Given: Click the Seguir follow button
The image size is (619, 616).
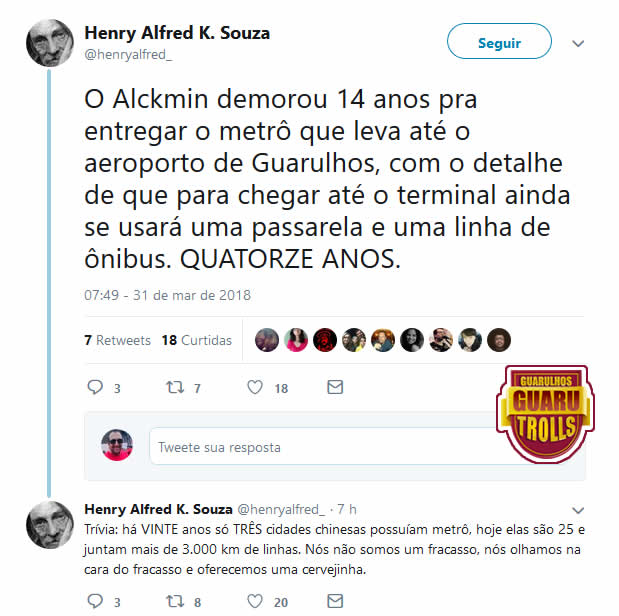Looking at the screenshot, I should [x=499, y=41].
